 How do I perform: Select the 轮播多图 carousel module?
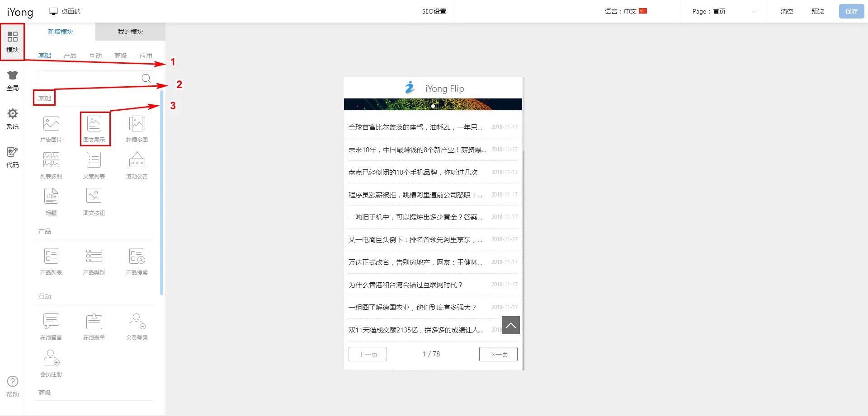tap(137, 128)
